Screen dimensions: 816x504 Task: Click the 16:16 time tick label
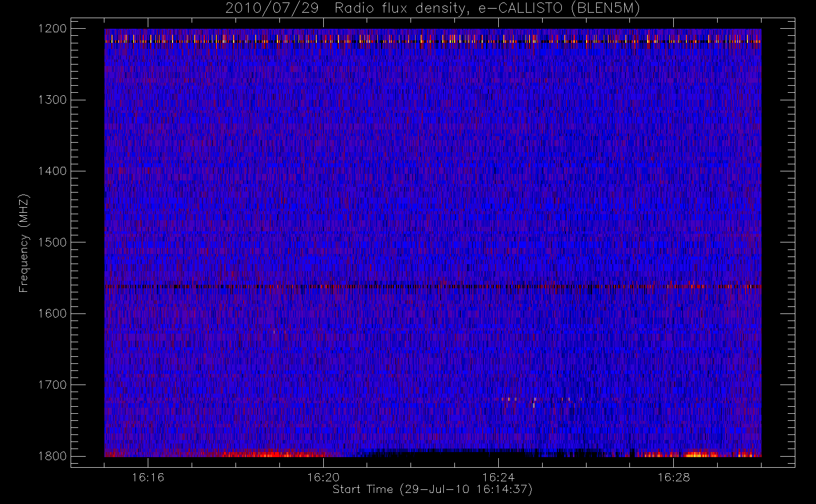[148, 477]
